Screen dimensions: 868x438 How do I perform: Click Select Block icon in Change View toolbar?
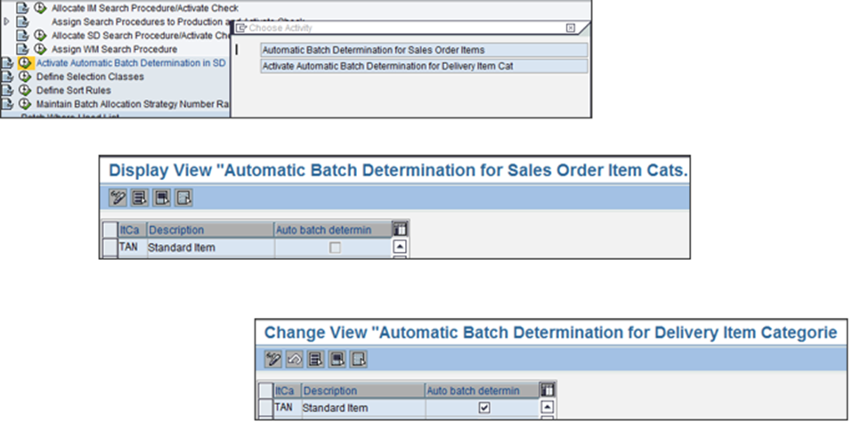tap(337, 360)
